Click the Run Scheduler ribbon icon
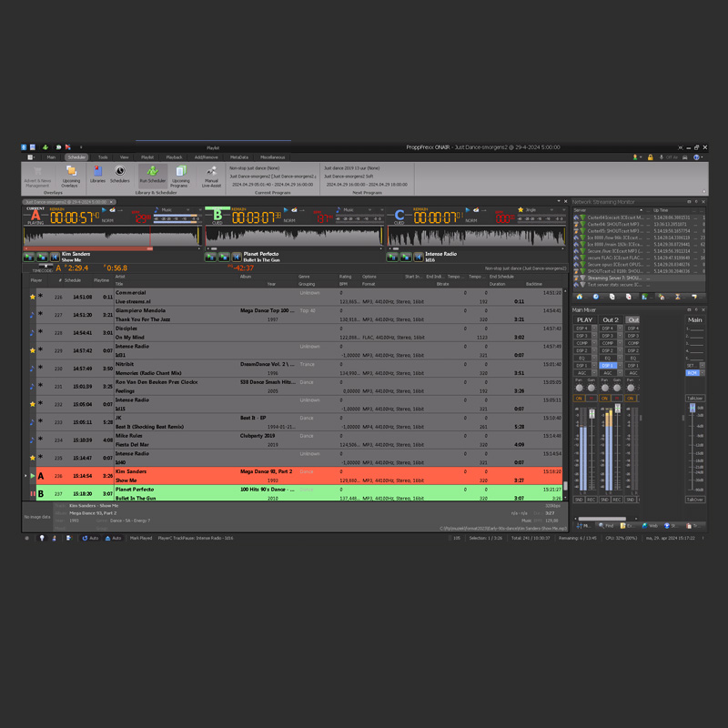The image size is (728, 728). [x=152, y=175]
